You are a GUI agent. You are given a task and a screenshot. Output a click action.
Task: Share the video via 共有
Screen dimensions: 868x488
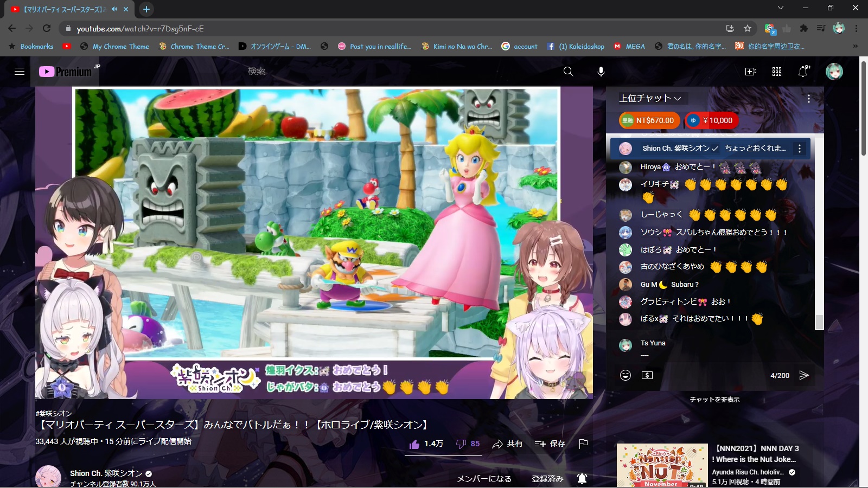(x=507, y=444)
